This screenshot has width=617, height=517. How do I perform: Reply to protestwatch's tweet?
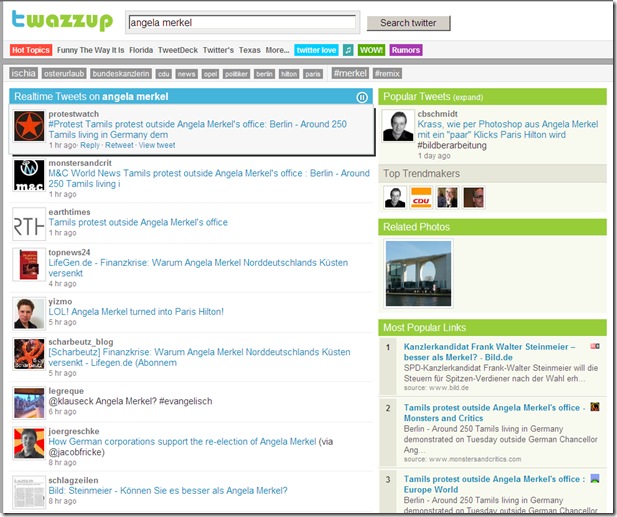tap(90, 145)
